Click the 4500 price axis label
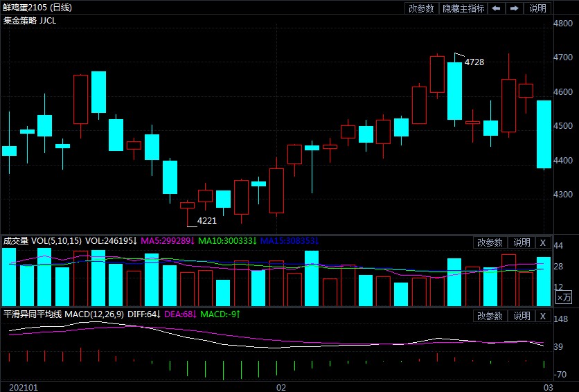Image resolution: width=579 pixels, height=392 pixels. click(x=563, y=126)
